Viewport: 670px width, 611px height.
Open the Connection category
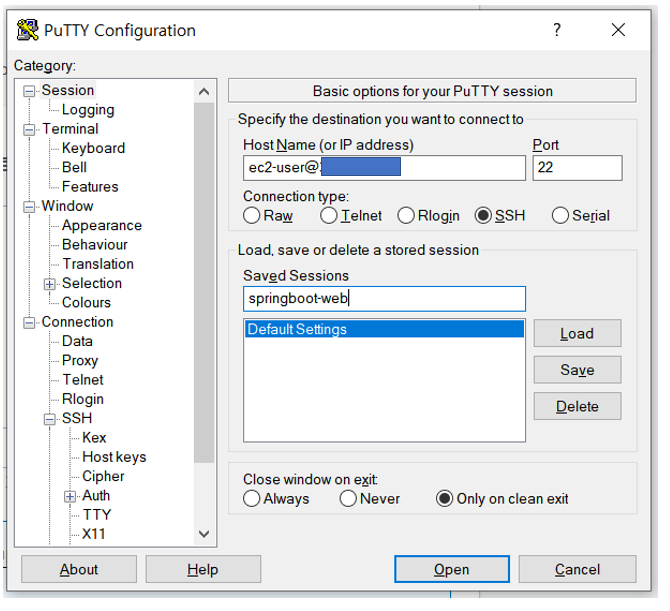pyautogui.click(x=77, y=322)
